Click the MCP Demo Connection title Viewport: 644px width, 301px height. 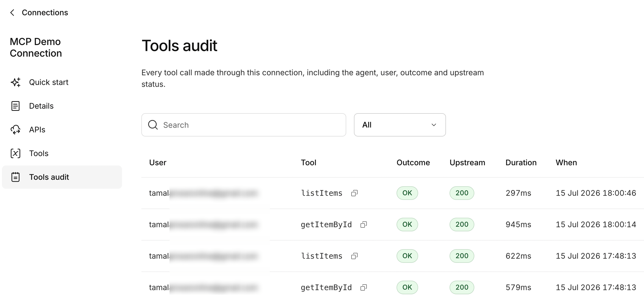tap(36, 47)
